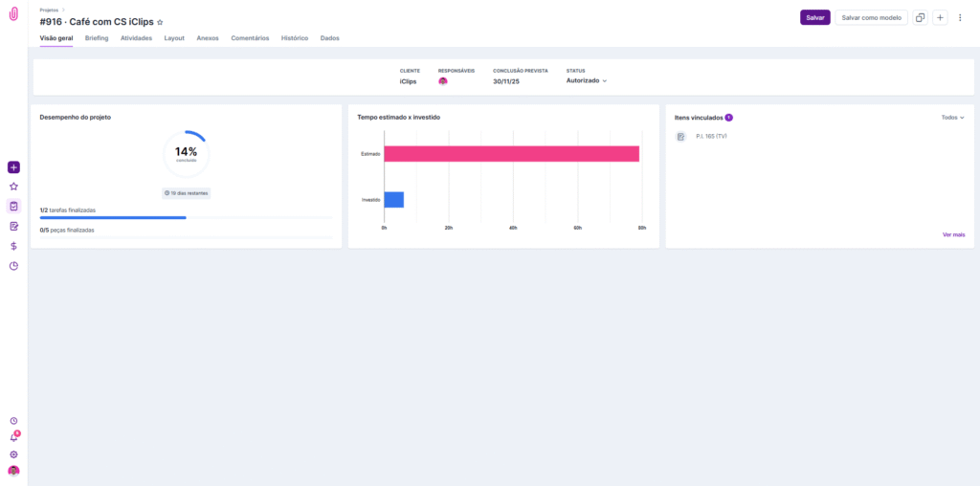Open the settings gear icon
The height and width of the screenshot is (486, 980).
coord(13,454)
